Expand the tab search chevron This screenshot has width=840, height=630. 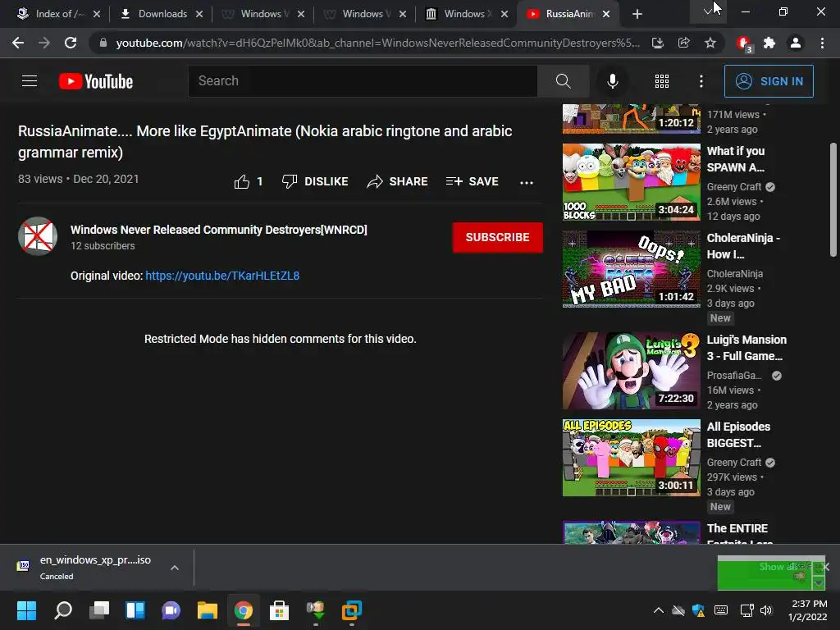tap(708, 11)
